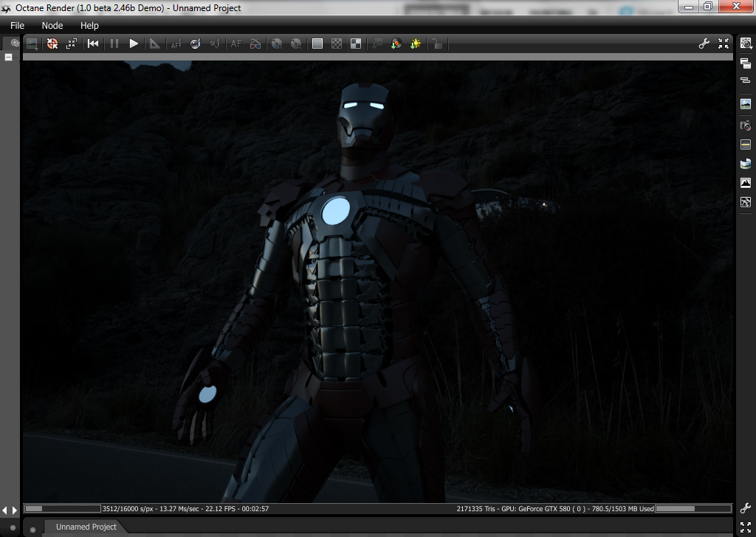Collapse the viewport with the shrink arrows icon

pyautogui.click(x=724, y=44)
